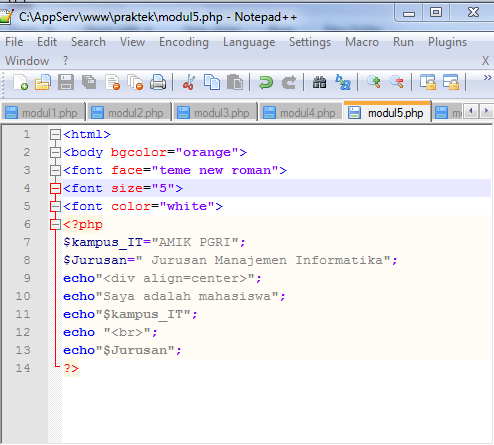Open the Window menu
494x445 pixels.
click(x=27, y=61)
